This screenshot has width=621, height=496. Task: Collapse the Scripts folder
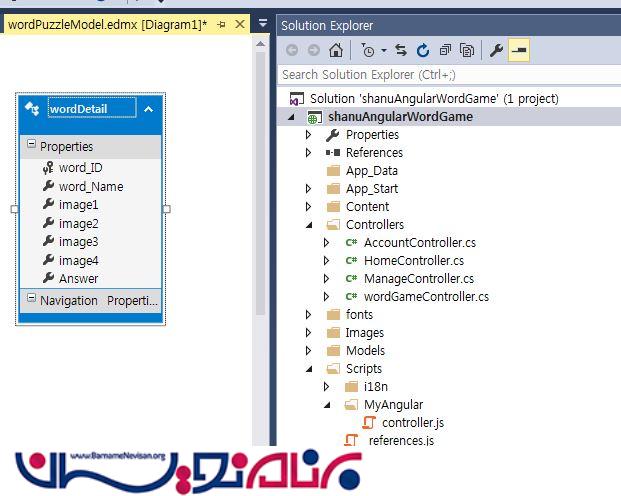tap(309, 369)
